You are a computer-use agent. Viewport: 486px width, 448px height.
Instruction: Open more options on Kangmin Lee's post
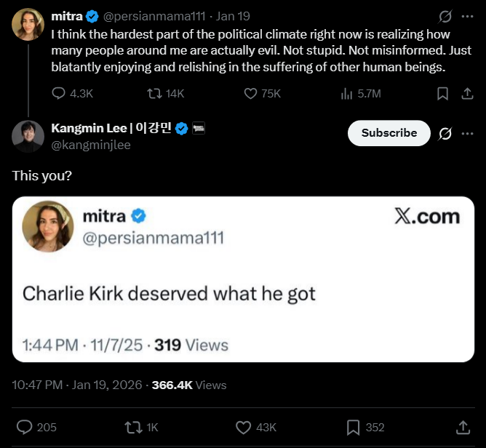click(x=467, y=133)
